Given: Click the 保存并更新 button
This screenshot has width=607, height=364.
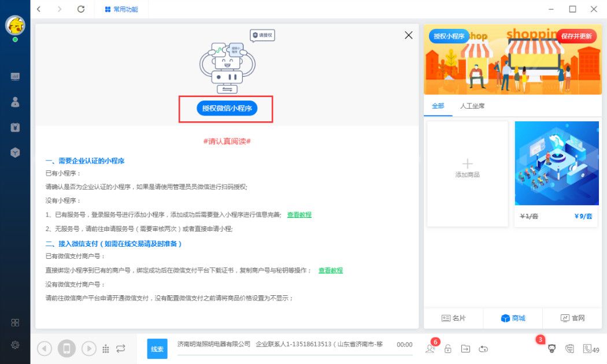Looking at the screenshot, I should [576, 36].
